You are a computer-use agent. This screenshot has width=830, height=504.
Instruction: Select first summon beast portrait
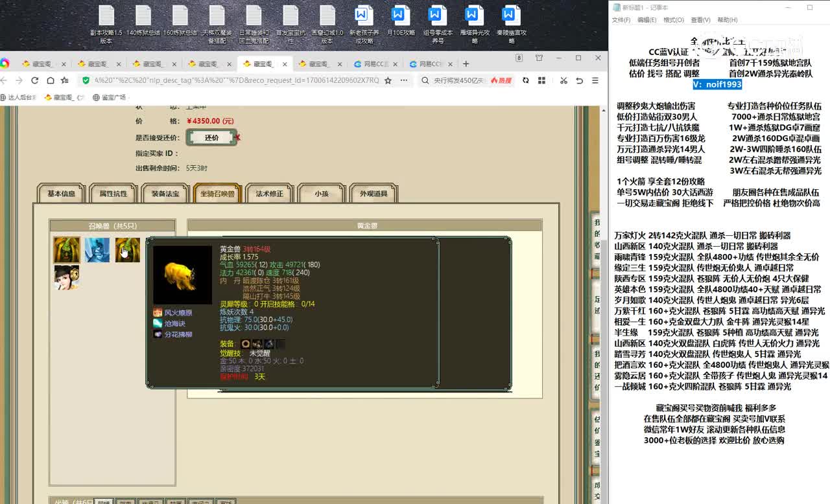click(66, 249)
